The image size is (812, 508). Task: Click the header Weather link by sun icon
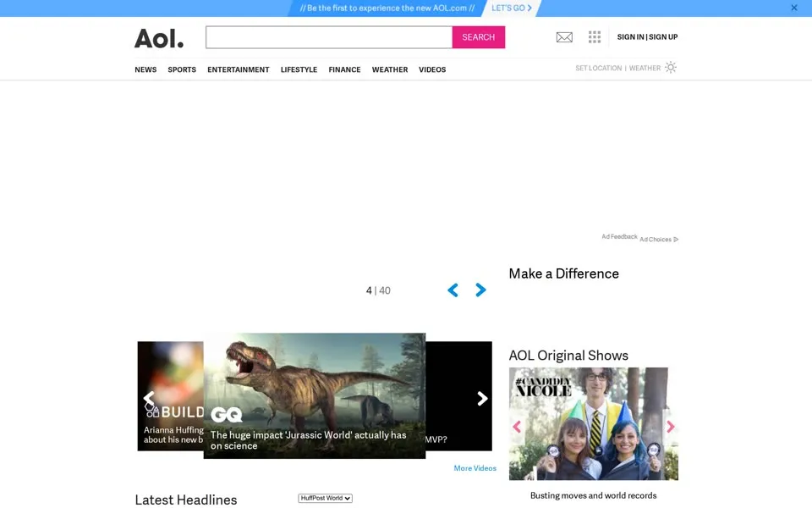click(645, 68)
